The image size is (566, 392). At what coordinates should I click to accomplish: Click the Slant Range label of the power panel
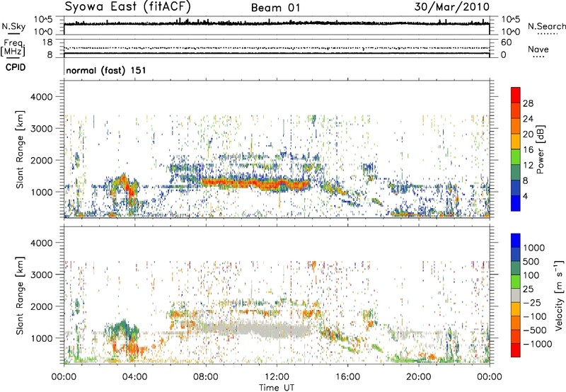click(x=20, y=149)
